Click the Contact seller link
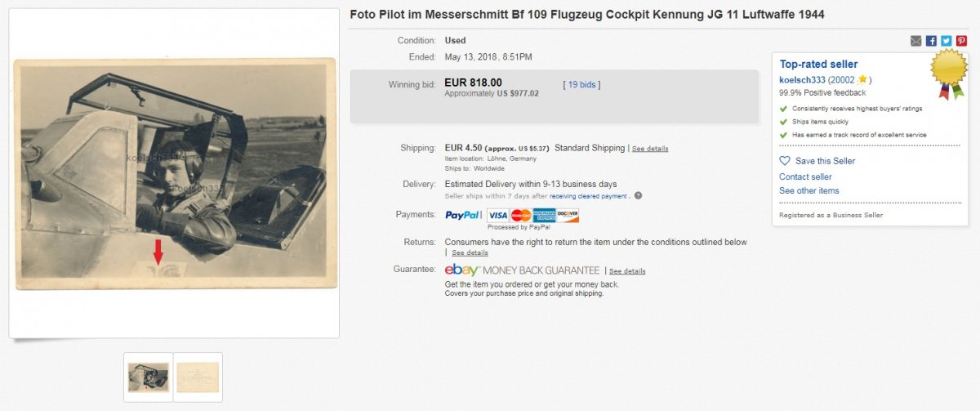980x411 pixels. coord(805,176)
